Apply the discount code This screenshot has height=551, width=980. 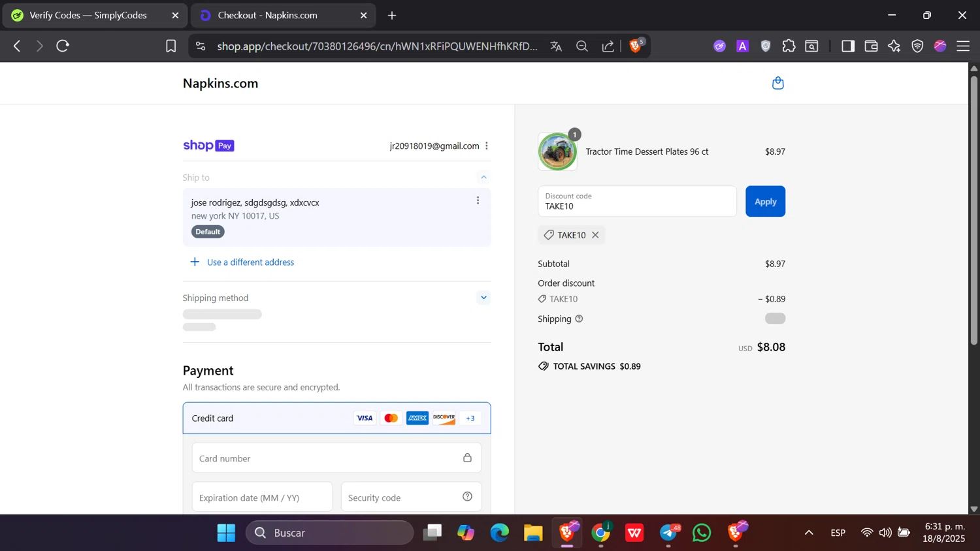click(765, 201)
